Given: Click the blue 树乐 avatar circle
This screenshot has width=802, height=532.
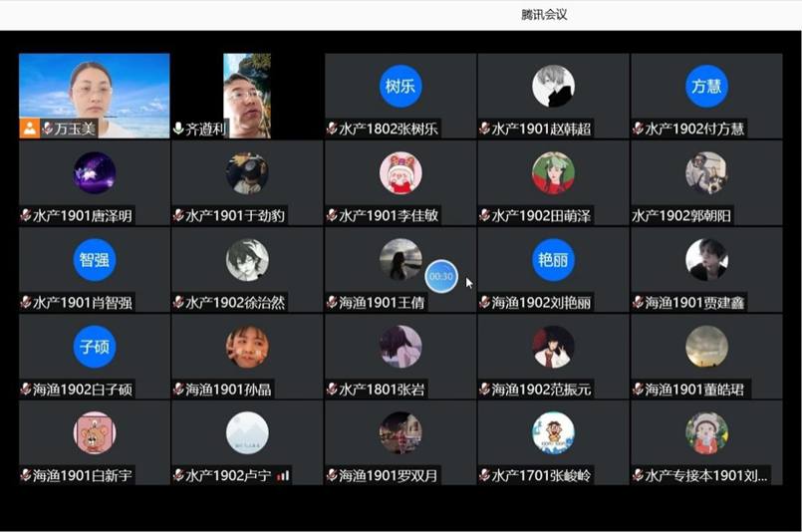Looking at the screenshot, I should click(x=400, y=86).
